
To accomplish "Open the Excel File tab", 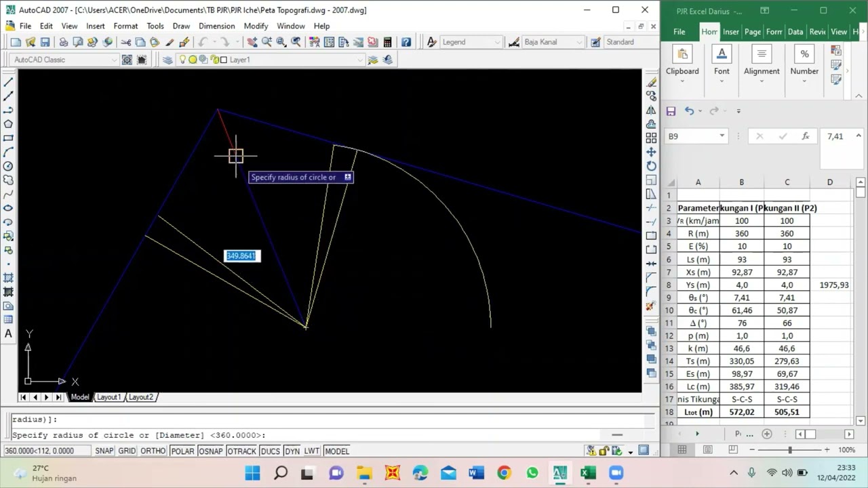I will (679, 32).
